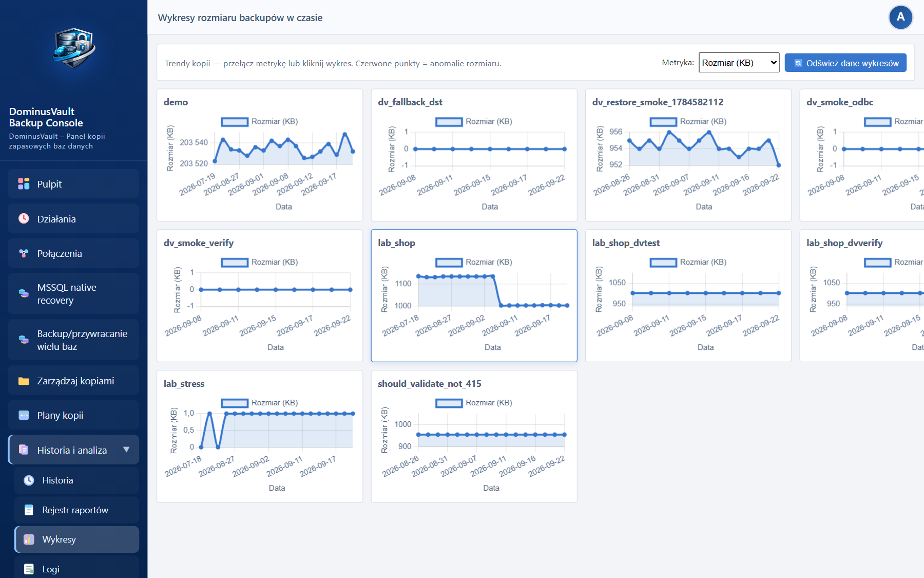Click the lab_shop_dvverify chart title

(x=844, y=243)
